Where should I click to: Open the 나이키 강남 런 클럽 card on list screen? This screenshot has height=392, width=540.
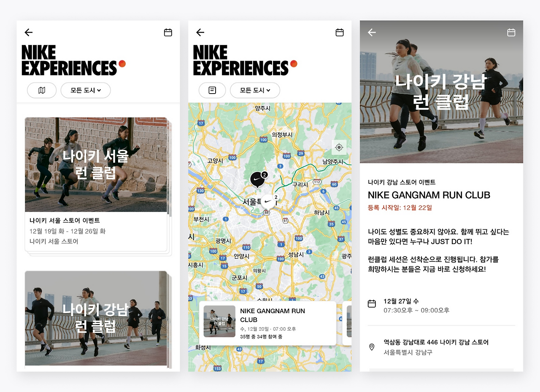click(x=96, y=318)
